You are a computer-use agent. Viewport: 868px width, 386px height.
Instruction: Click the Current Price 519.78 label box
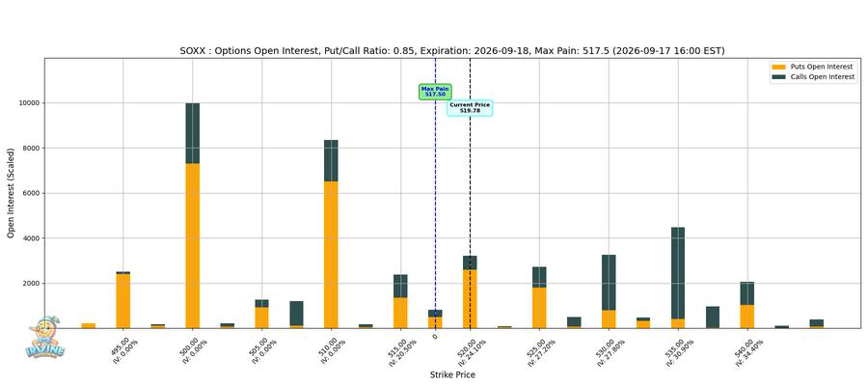coord(470,108)
